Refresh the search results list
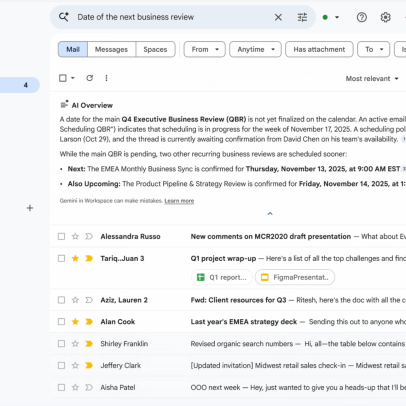The width and height of the screenshot is (406, 406). click(89, 78)
